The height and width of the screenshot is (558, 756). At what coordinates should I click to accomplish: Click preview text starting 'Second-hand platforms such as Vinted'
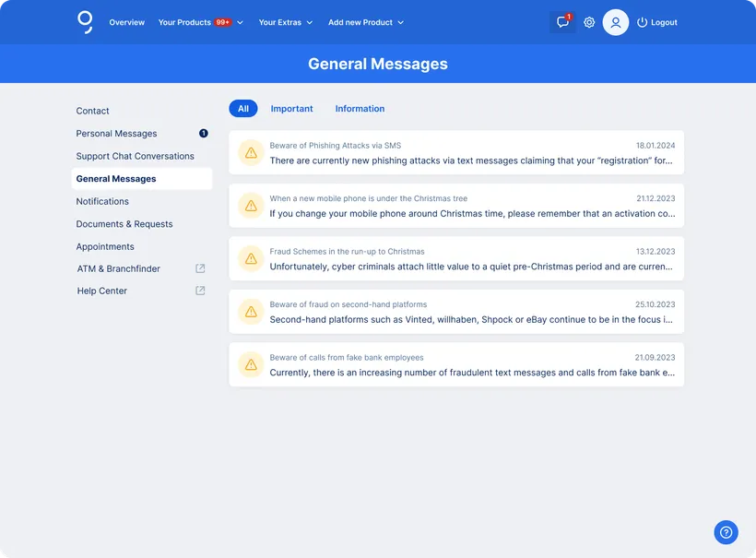click(471, 320)
